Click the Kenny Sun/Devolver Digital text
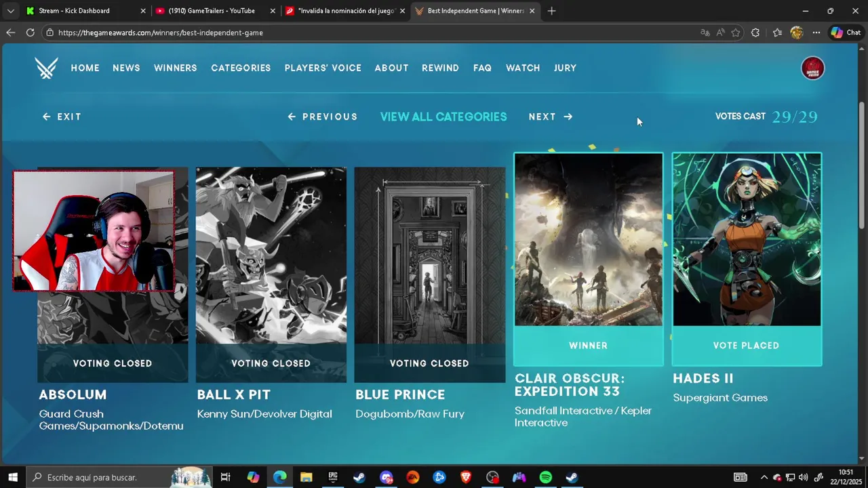Viewport: 868px width, 488px height. pyautogui.click(x=264, y=414)
